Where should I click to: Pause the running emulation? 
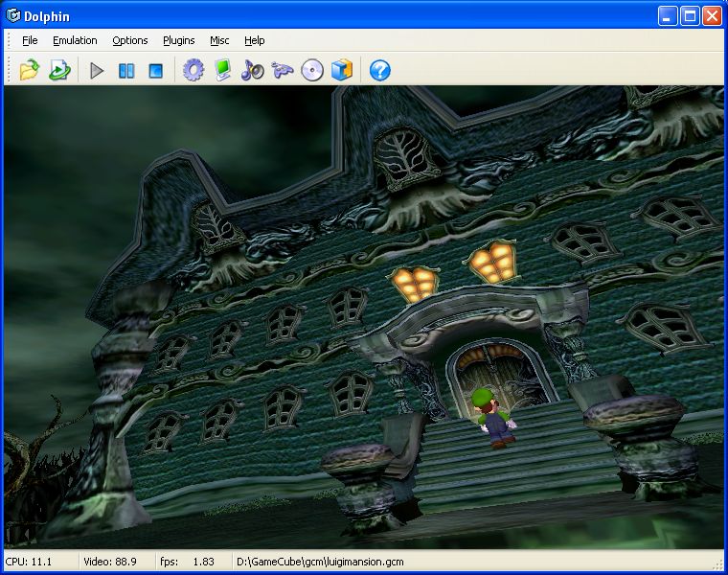(125, 70)
